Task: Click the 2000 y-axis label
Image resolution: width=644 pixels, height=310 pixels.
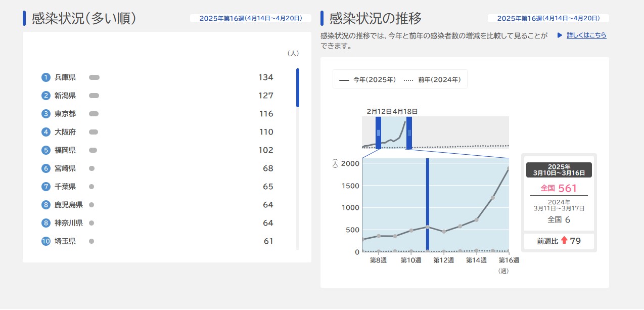Action: pyautogui.click(x=350, y=163)
